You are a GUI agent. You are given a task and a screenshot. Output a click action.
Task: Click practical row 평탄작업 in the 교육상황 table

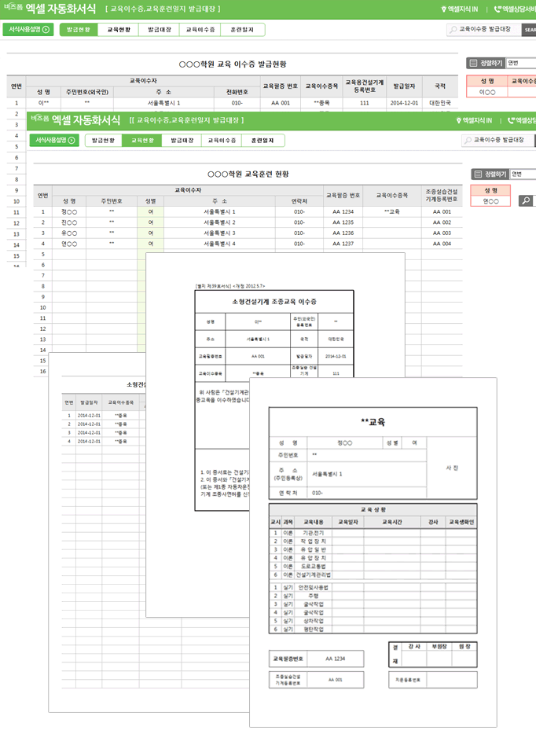click(x=373, y=629)
